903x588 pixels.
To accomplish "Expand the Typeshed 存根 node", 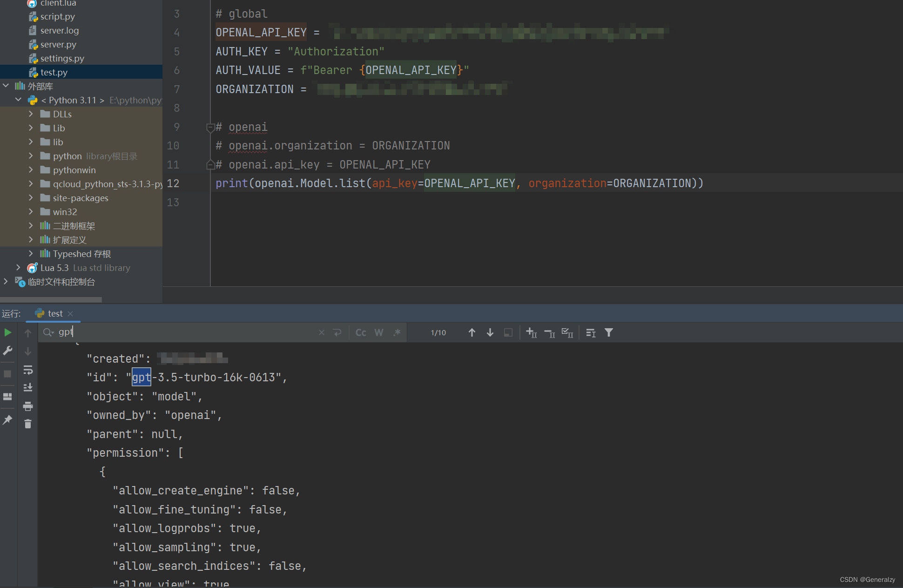I will [x=31, y=253].
